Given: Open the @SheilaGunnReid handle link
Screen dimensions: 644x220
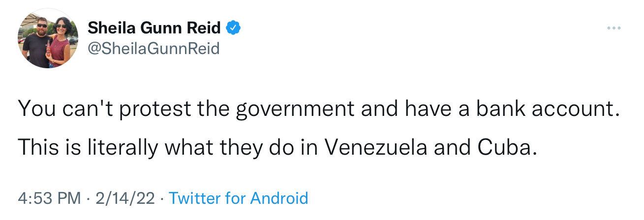Looking at the screenshot, I should 153,49.
